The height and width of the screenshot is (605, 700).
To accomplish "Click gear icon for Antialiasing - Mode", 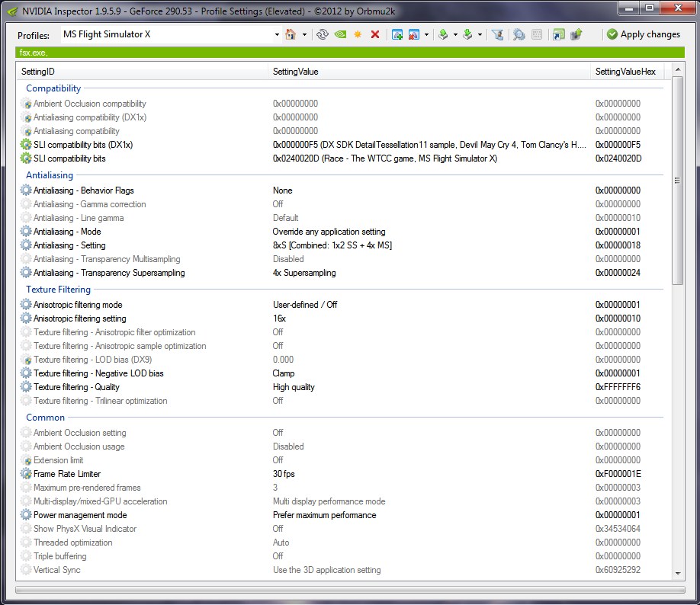I will pos(27,231).
